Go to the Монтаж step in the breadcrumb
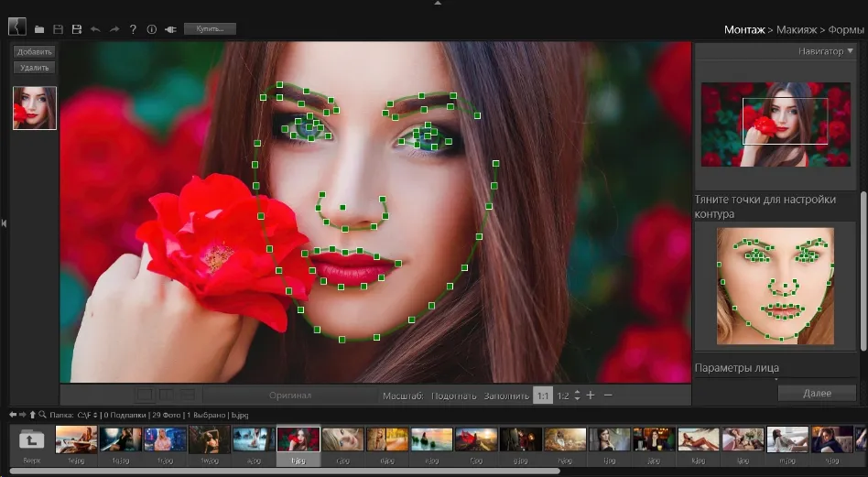Viewport: 868px width, 477px height. 744,29
